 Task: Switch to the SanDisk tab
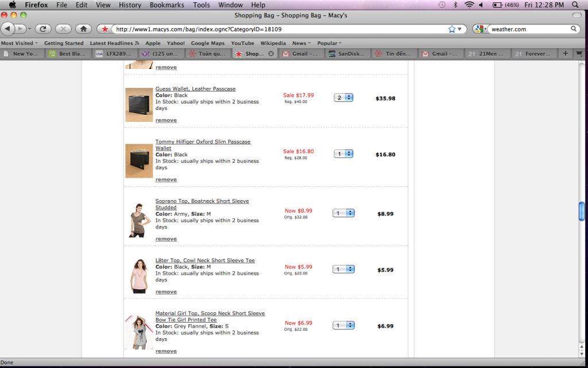click(347, 53)
